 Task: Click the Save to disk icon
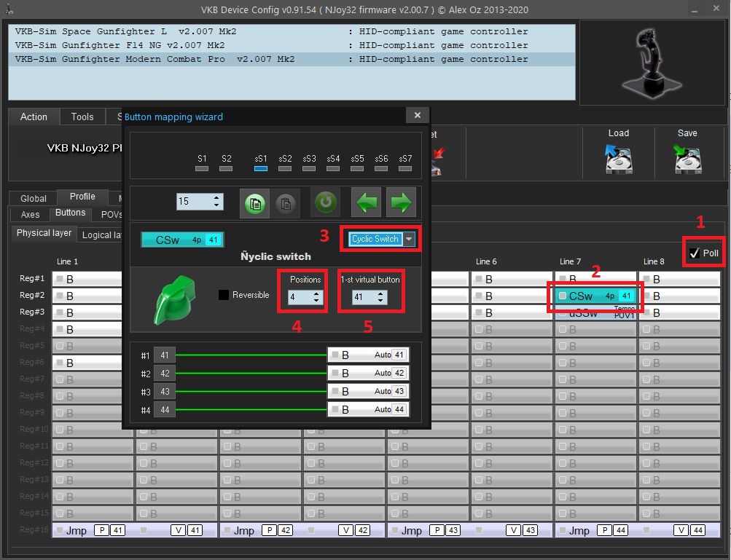[x=687, y=159]
